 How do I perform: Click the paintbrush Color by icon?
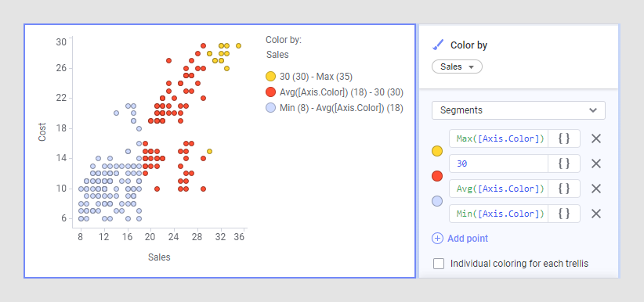pos(438,45)
